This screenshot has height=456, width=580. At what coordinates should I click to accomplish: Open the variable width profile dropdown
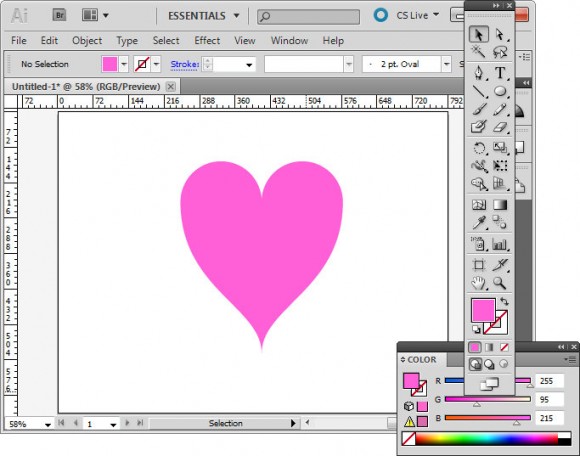348,64
